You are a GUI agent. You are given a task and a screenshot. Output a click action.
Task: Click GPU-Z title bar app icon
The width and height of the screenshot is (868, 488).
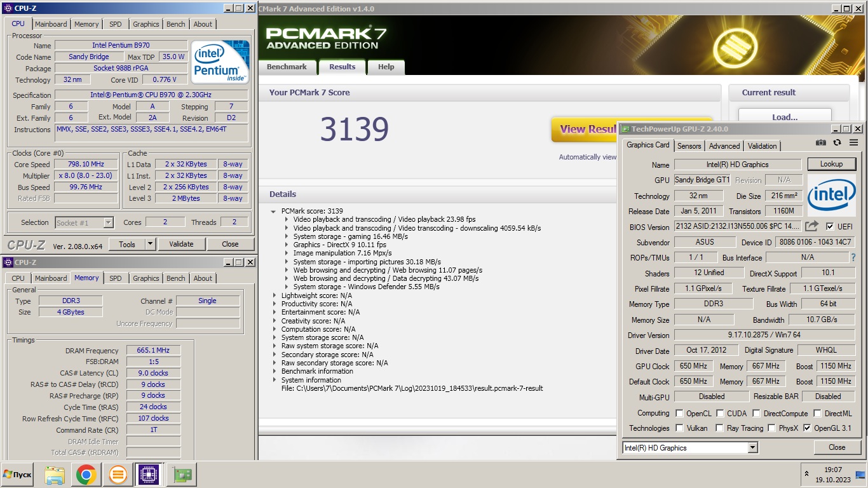625,129
